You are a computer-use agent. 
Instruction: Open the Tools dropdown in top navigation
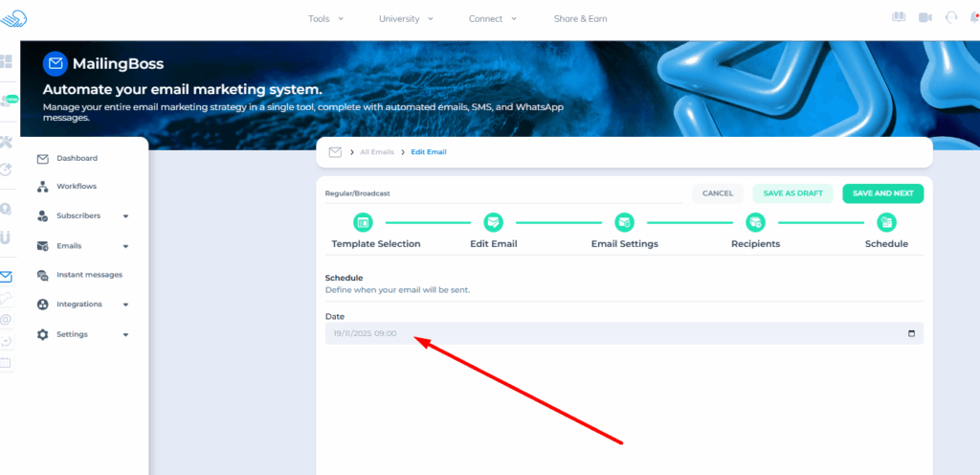pos(325,18)
